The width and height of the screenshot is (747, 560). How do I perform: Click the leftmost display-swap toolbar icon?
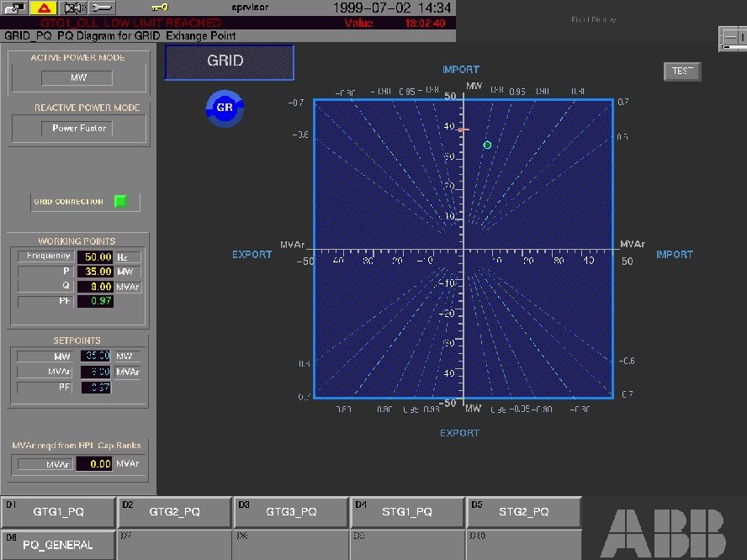click(13, 8)
